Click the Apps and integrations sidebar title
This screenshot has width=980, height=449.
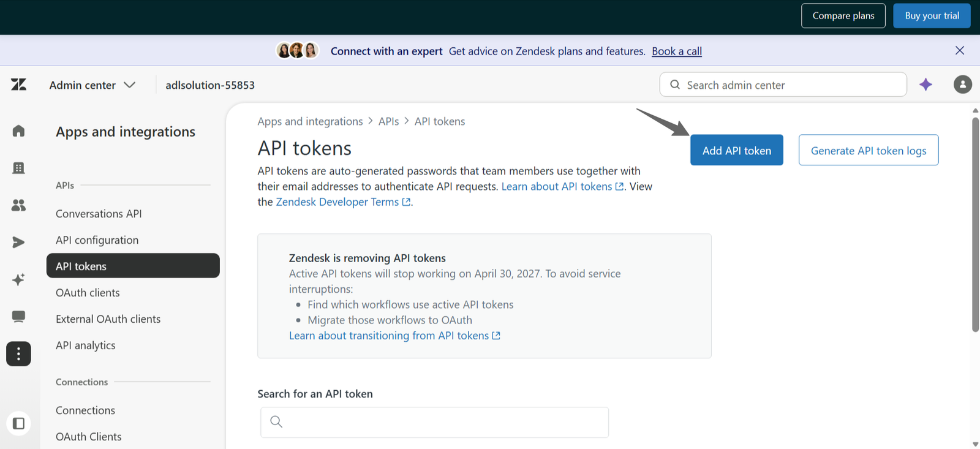tap(126, 132)
